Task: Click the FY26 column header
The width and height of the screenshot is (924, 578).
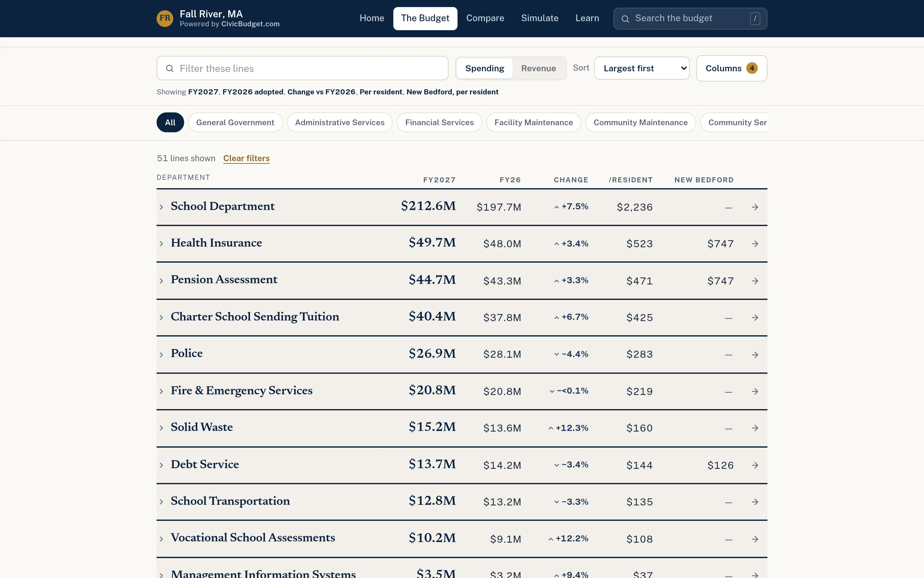Action: click(x=510, y=180)
